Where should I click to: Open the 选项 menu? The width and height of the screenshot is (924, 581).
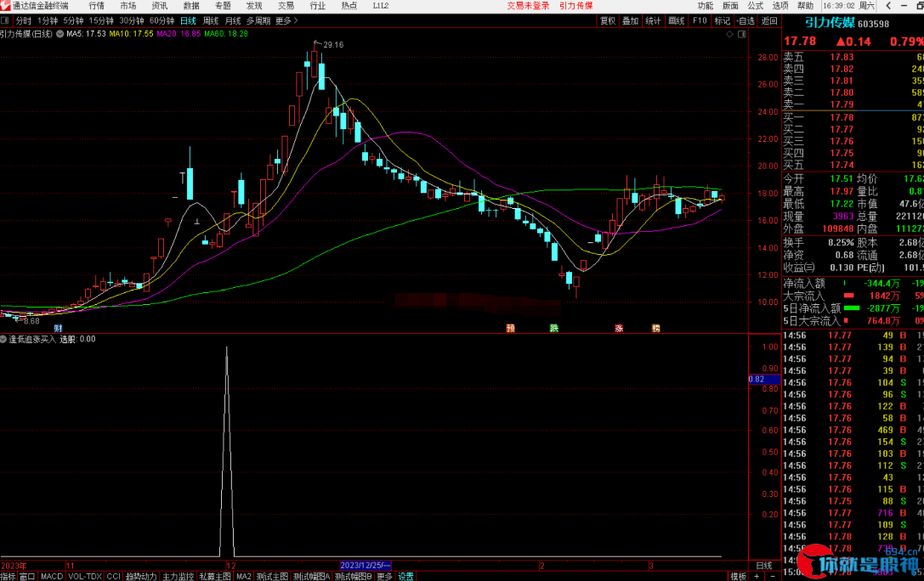click(x=780, y=5)
